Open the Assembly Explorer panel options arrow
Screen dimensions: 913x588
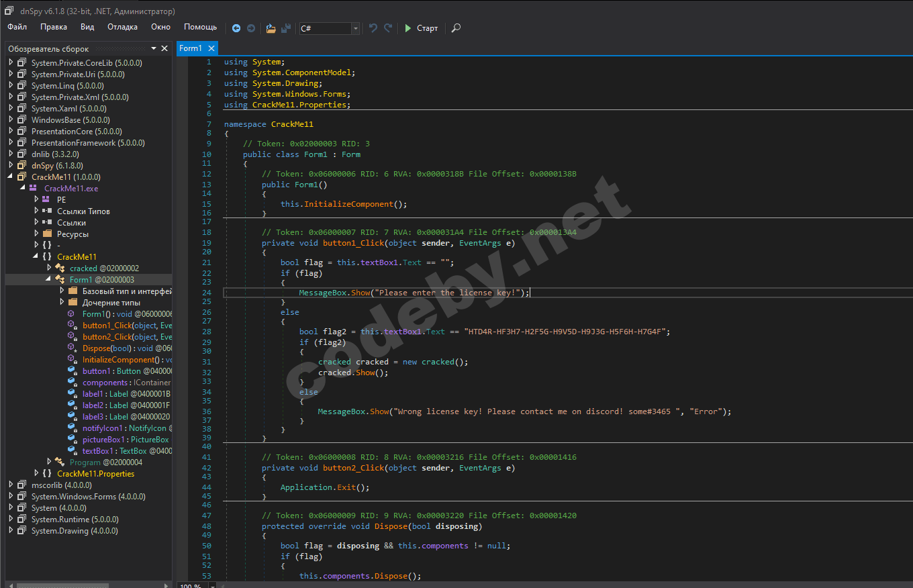point(154,49)
